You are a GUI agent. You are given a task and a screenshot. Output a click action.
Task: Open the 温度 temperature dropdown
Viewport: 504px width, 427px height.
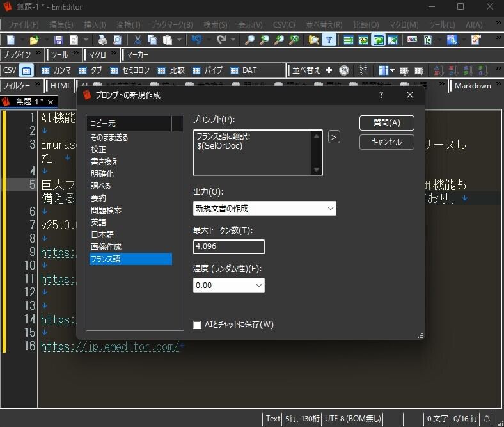tap(229, 286)
